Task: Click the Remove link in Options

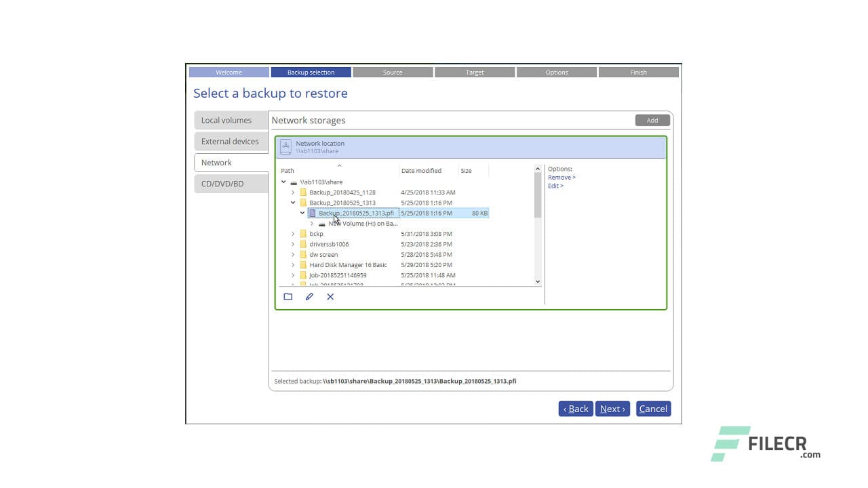Action: click(561, 177)
